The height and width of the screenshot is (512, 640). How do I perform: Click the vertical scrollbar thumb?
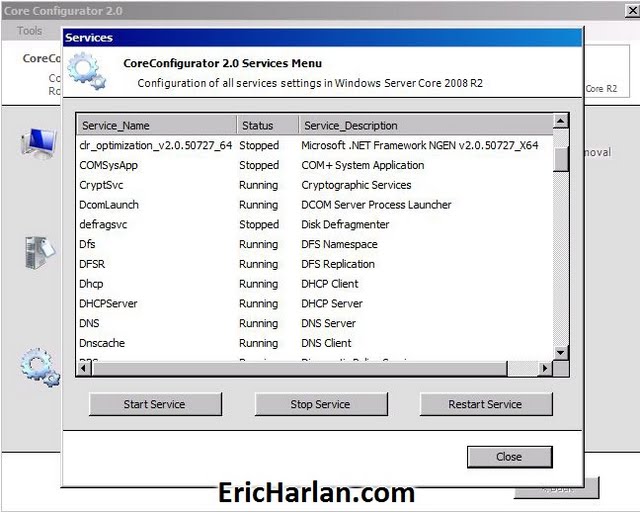coord(560,159)
